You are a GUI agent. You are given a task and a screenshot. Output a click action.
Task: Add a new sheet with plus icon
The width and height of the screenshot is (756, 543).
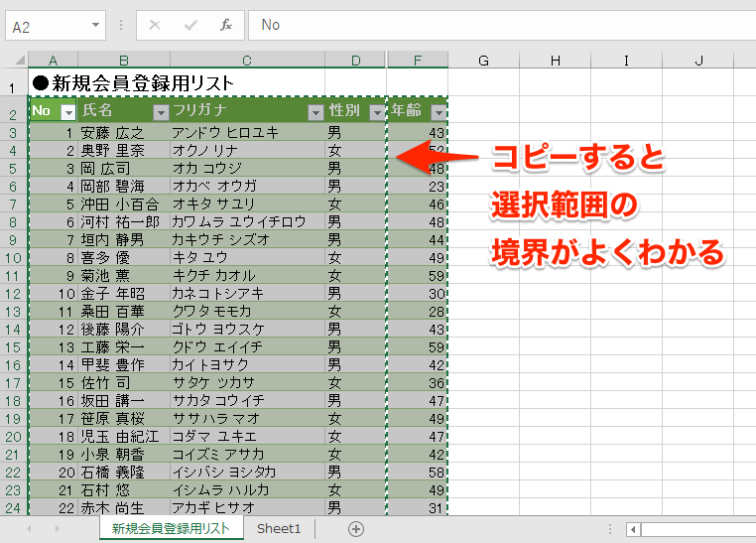coord(356,529)
